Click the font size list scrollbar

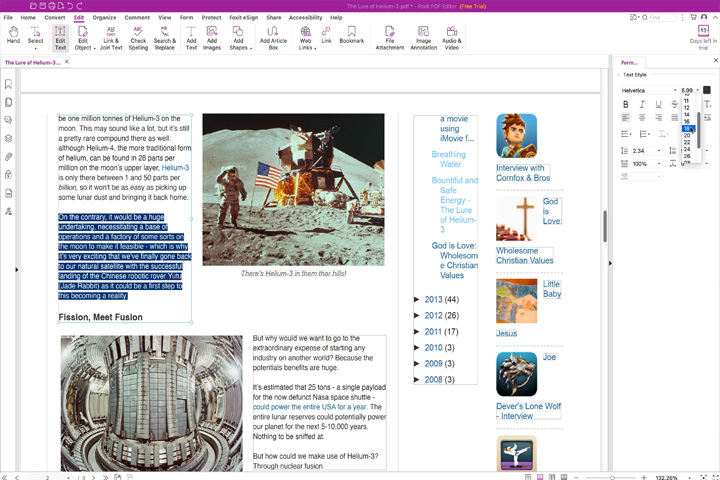pos(698,130)
